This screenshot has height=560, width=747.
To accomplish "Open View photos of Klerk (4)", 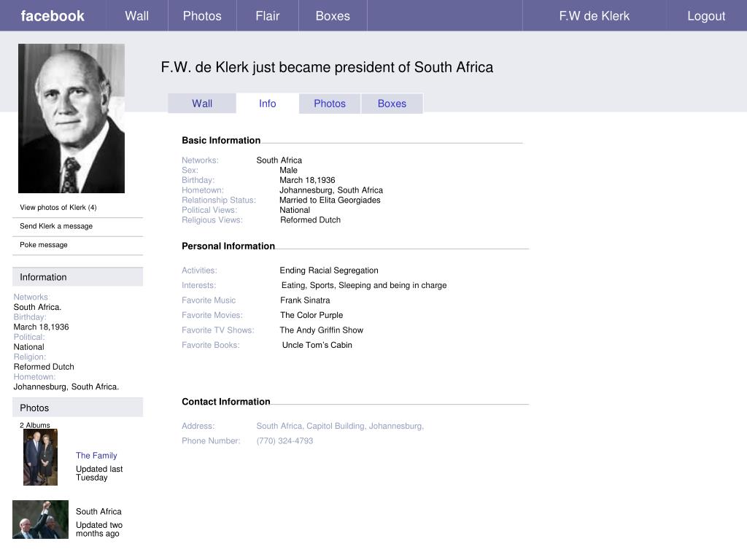I will [58, 207].
